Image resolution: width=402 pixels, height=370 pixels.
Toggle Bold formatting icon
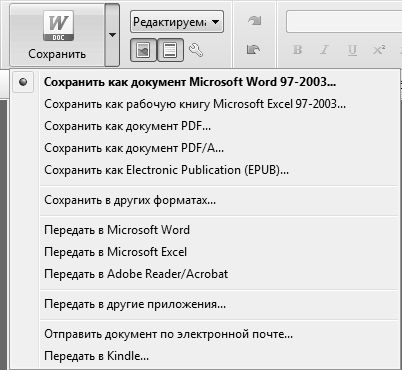[297, 50]
